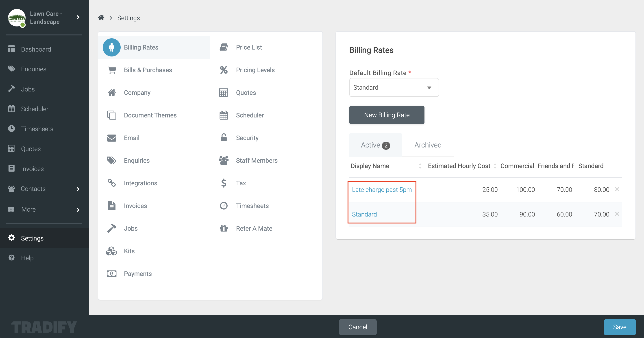Click the Refer A Mate gift icon
Screen dimensions: 644x338
click(224, 228)
